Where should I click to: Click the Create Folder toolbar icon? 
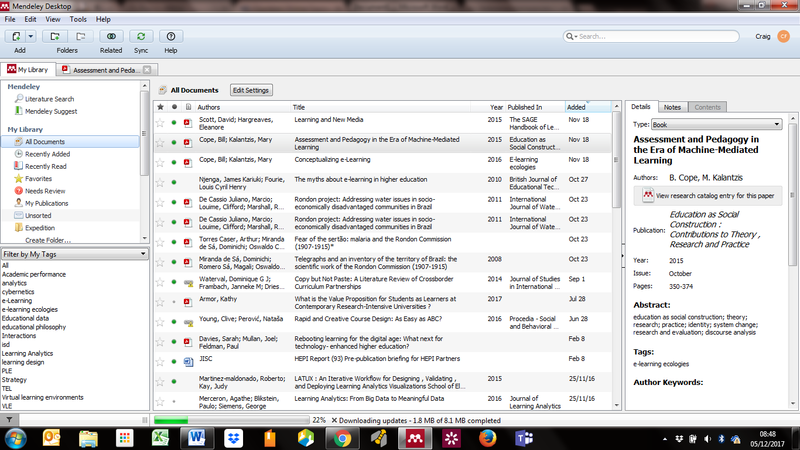pos(67,37)
